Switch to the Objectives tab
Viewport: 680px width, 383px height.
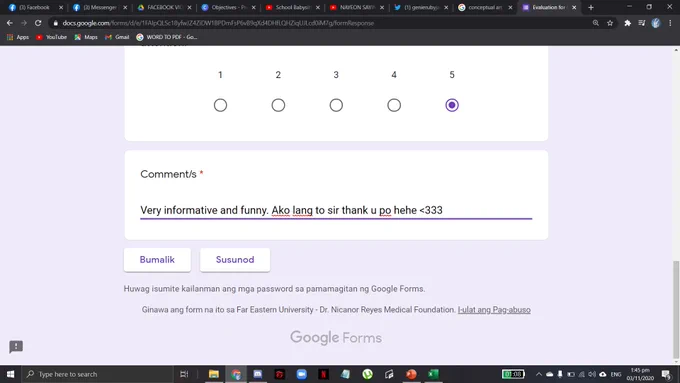[228, 7]
